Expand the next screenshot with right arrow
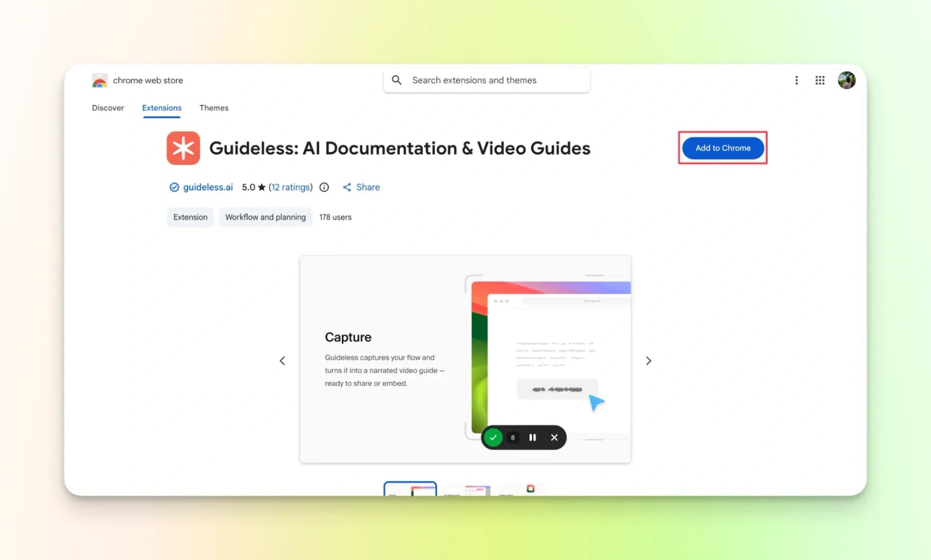 tap(648, 360)
